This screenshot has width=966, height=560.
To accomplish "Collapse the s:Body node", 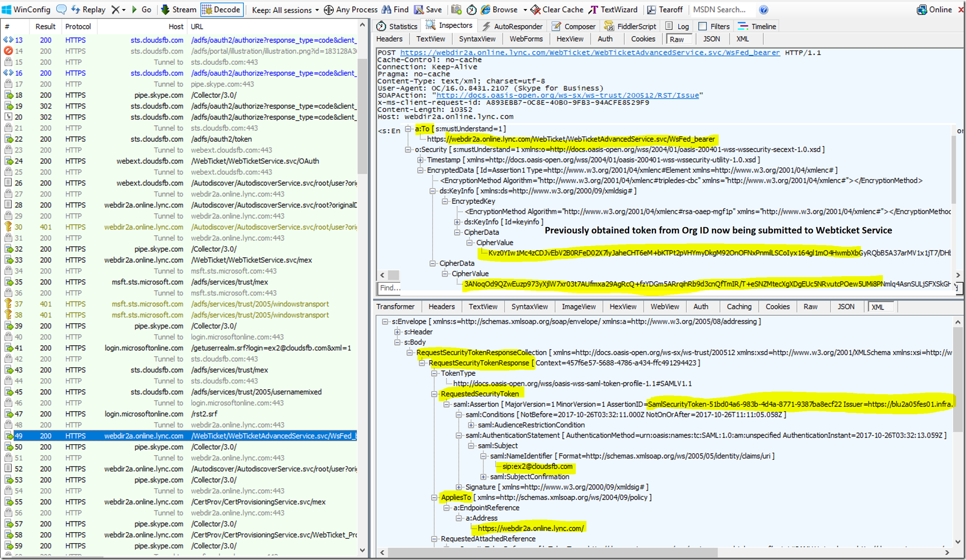I will click(398, 342).
